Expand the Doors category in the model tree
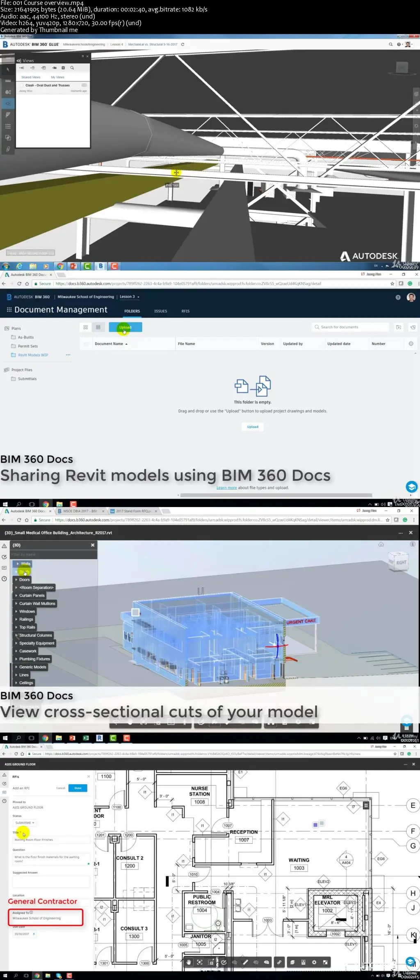Viewport: 420px width, 980px height. pos(16,580)
